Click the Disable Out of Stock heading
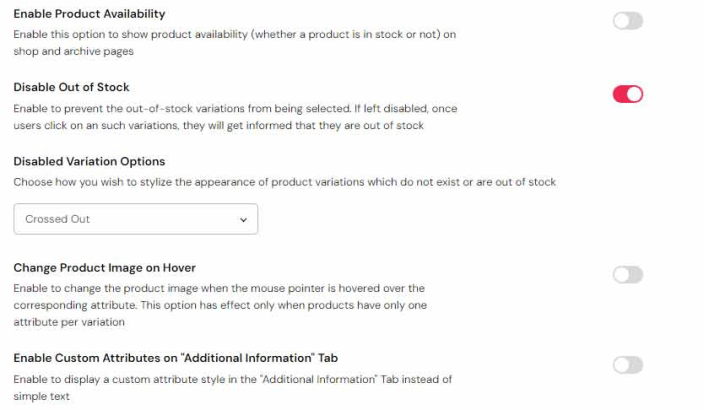This screenshot has width=704, height=410. 72,87
